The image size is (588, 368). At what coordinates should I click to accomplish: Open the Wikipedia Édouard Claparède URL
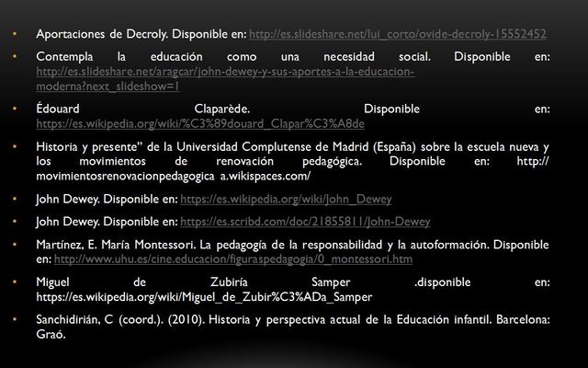click(200, 124)
